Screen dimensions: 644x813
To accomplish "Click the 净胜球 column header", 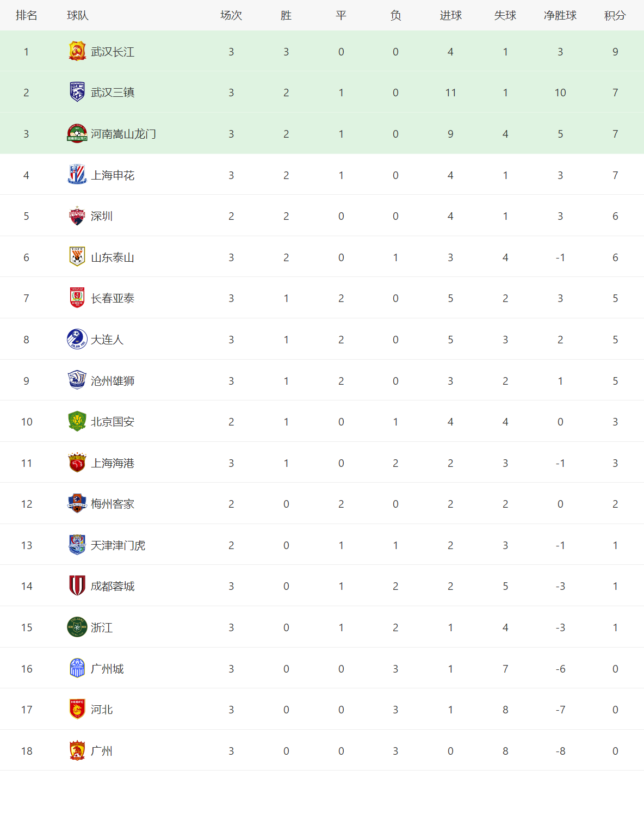I will 560,15.
